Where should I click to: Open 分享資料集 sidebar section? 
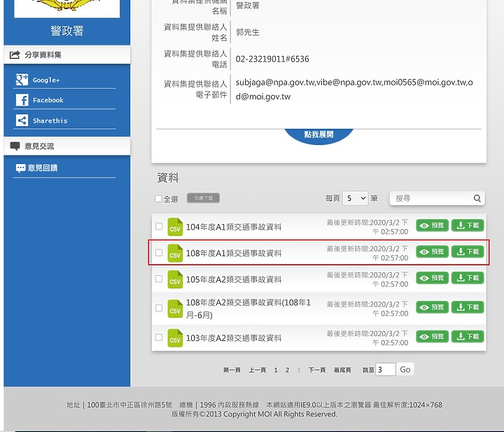[x=67, y=55]
